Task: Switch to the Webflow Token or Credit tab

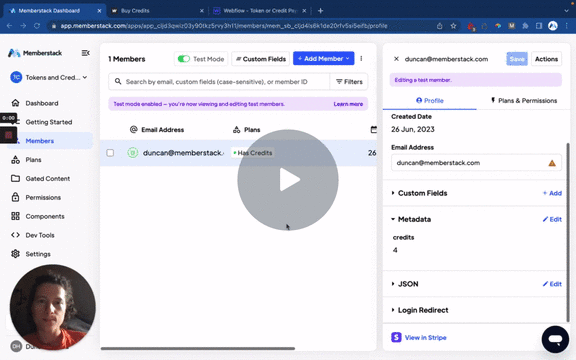Action: 259,11
